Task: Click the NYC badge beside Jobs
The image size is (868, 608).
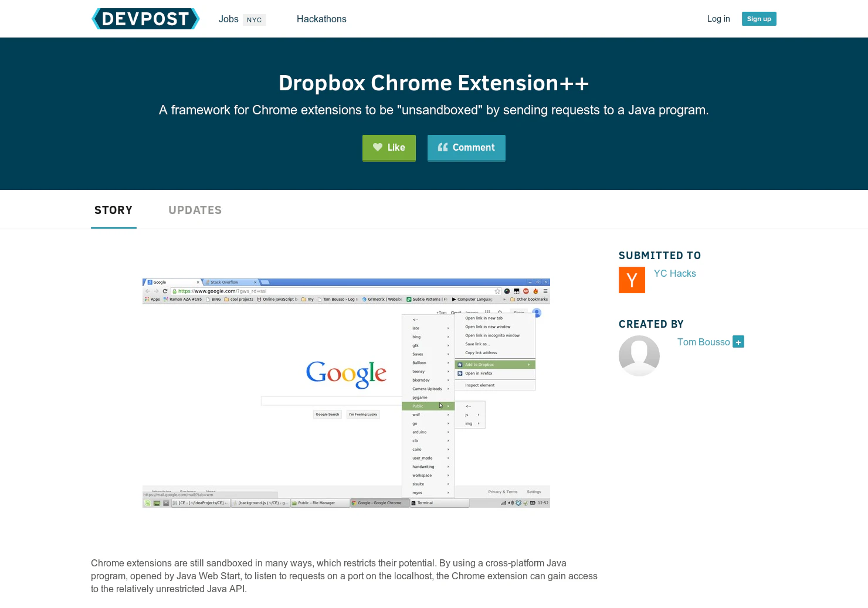Action: (x=255, y=20)
